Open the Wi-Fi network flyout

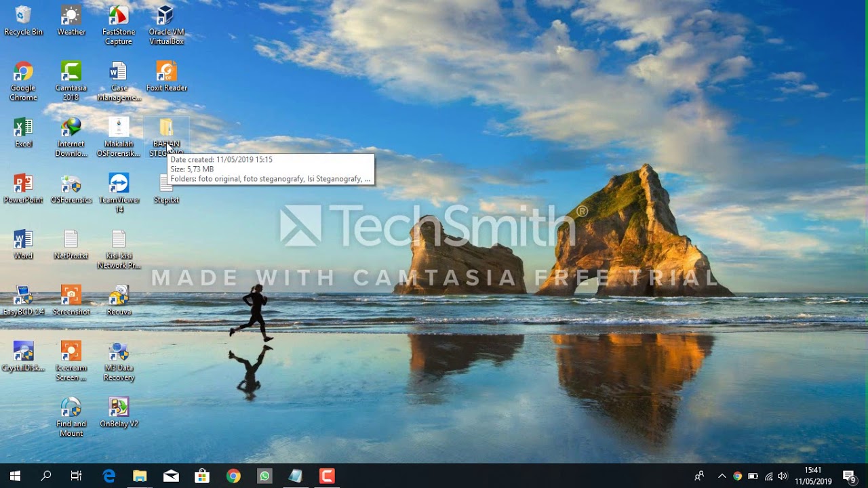coord(768,476)
